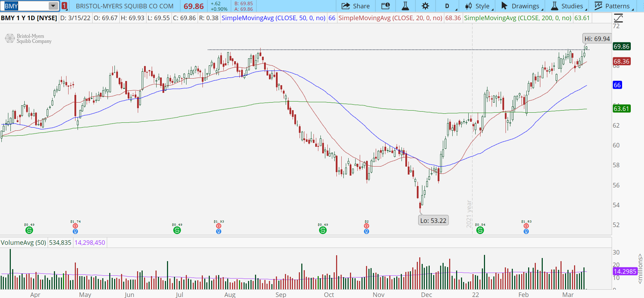The height and width of the screenshot is (298, 644).
Task: Click the open price readout O: 69.67
Action: pos(105,18)
